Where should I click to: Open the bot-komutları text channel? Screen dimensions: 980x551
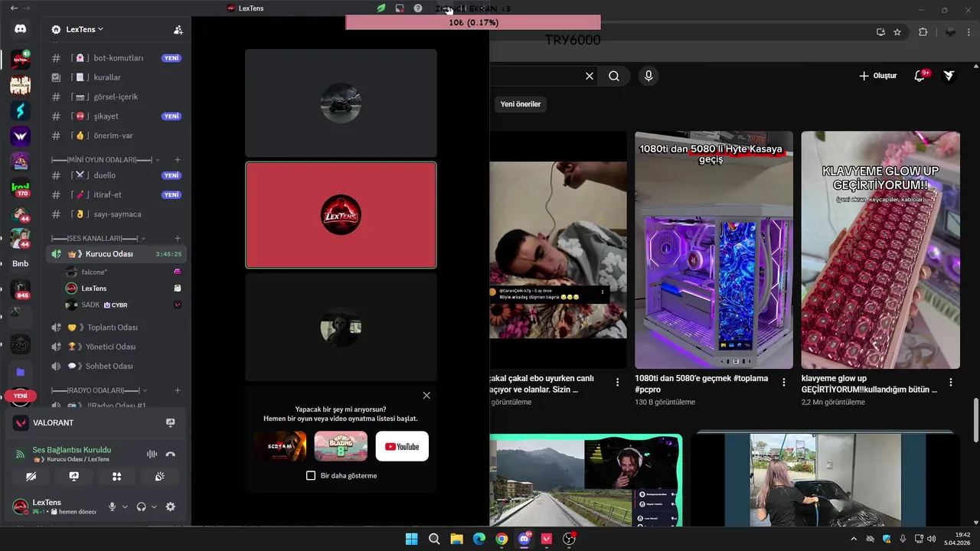pos(116,58)
